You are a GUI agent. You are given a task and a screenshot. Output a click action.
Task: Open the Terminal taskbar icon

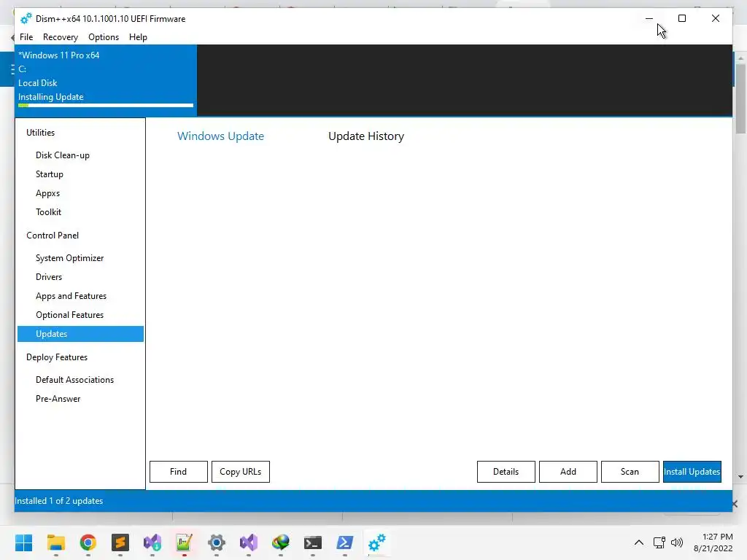(x=313, y=542)
